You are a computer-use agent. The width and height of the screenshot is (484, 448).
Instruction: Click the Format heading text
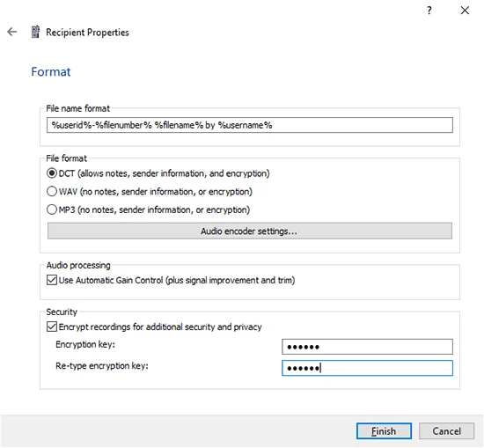(51, 72)
